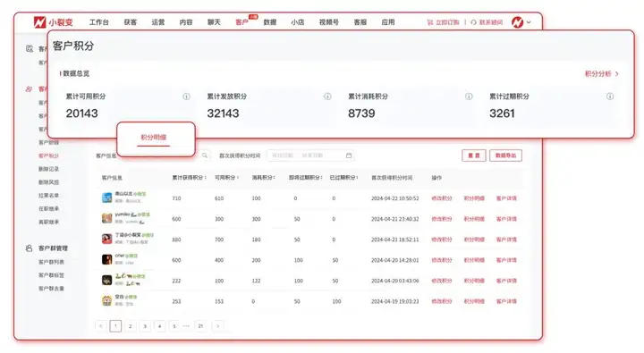Go to the 视频号 top menu
This screenshot has height=353, width=644.
pos(329,22)
